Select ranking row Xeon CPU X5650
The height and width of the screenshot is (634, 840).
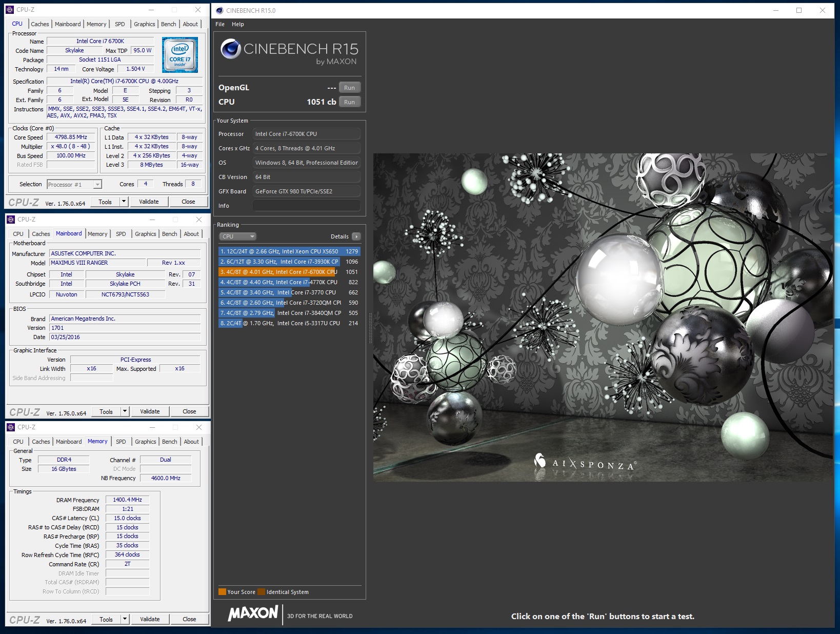click(289, 251)
